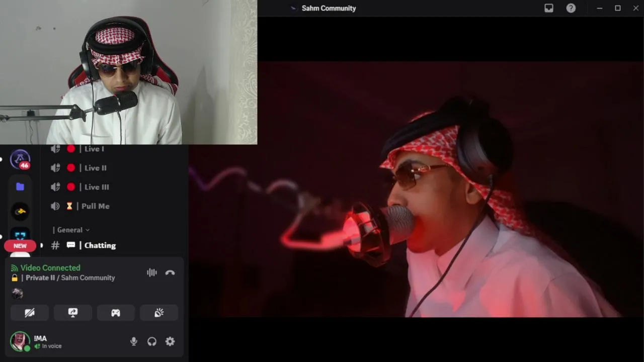Screen dimensions: 644x362
Task: Click the red NEW mentions badge
Action: click(x=20, y=246)
